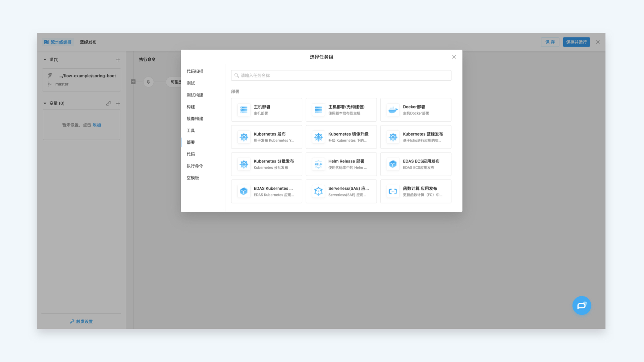Click the link icon beside 变量 (0)

pyautogui.click(x=108, y=103)
